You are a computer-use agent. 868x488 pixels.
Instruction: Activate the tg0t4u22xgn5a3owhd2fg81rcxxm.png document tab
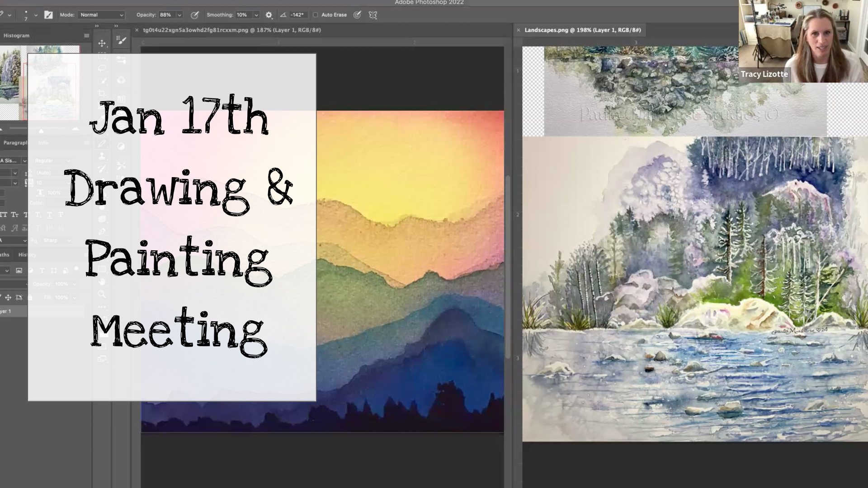(232, 30)
